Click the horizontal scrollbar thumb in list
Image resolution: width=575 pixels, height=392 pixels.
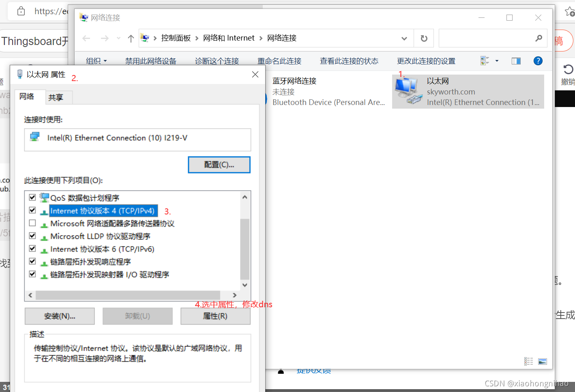pyautogui.click(x=128, y=295)
